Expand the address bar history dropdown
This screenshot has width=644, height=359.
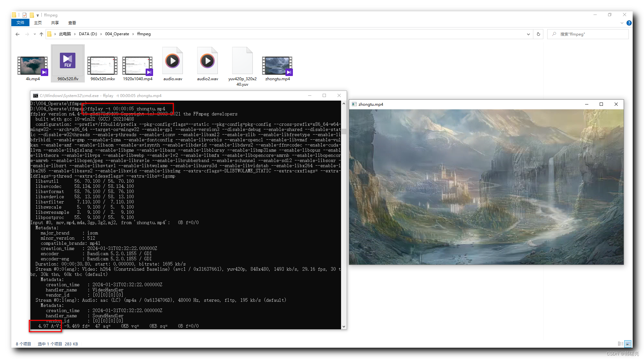point(528,34)
